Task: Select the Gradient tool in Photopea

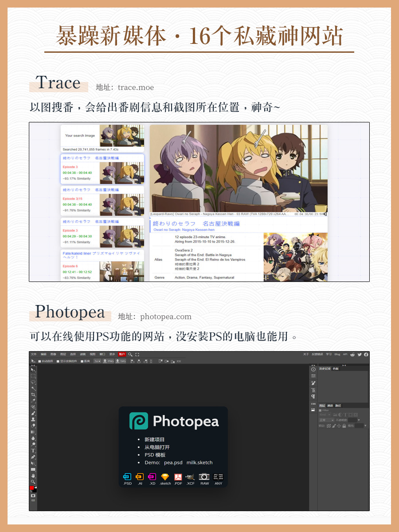Action: [x=33, y=432]
